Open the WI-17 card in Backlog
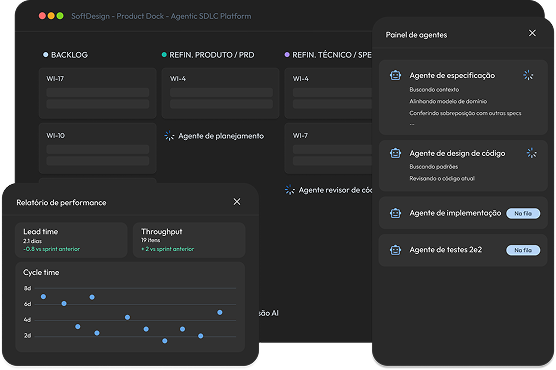 pyautogui.click(x=98, y=93)
